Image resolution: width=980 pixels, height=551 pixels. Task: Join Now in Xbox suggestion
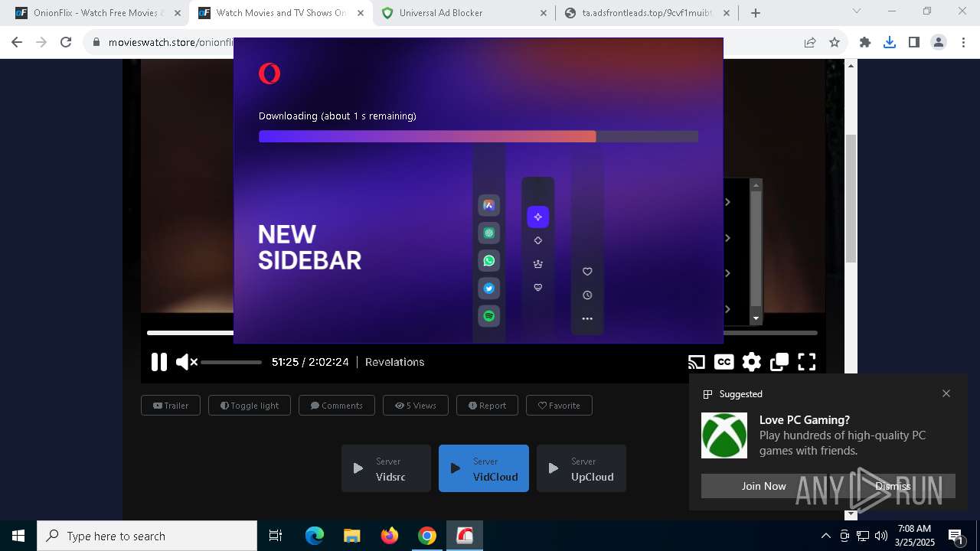[763, 486]
